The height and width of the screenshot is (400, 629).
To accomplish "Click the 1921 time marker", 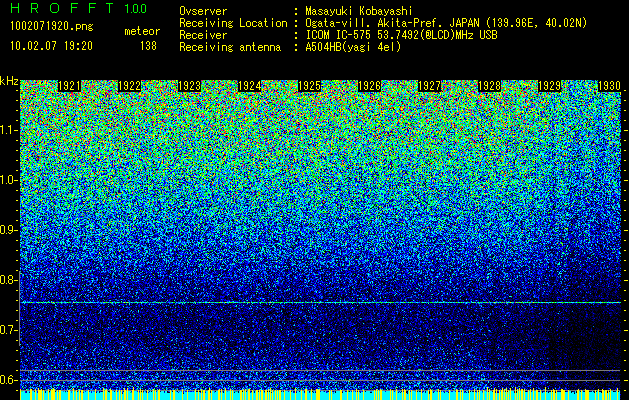I will pyautogui.click(x=69, y=86).
